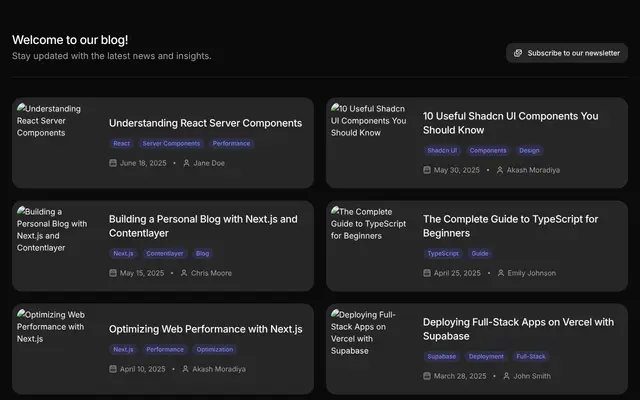Click the newsletter icon in Subscribe button
Screen dimensions: 640x400
point(518,53)
